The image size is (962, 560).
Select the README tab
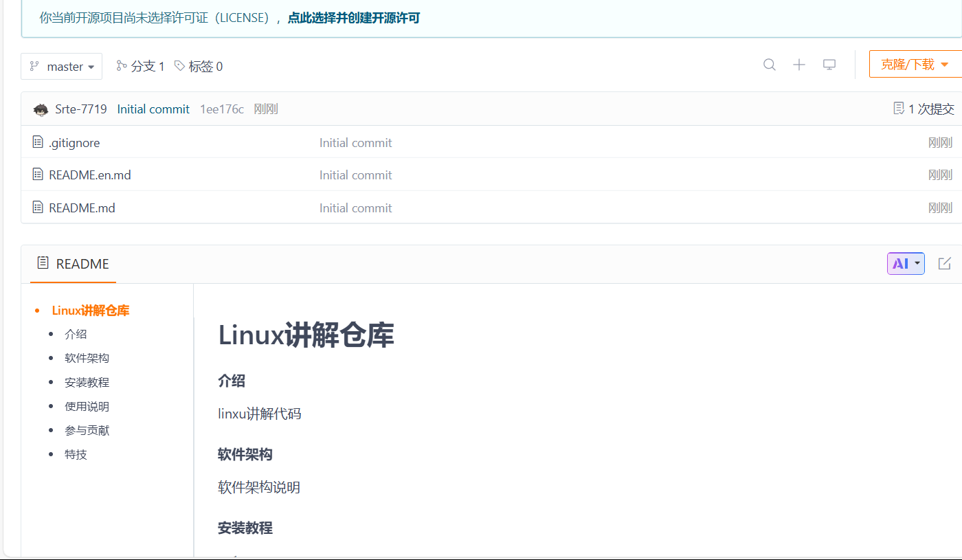pyautogui.click(x=73, y=264)
